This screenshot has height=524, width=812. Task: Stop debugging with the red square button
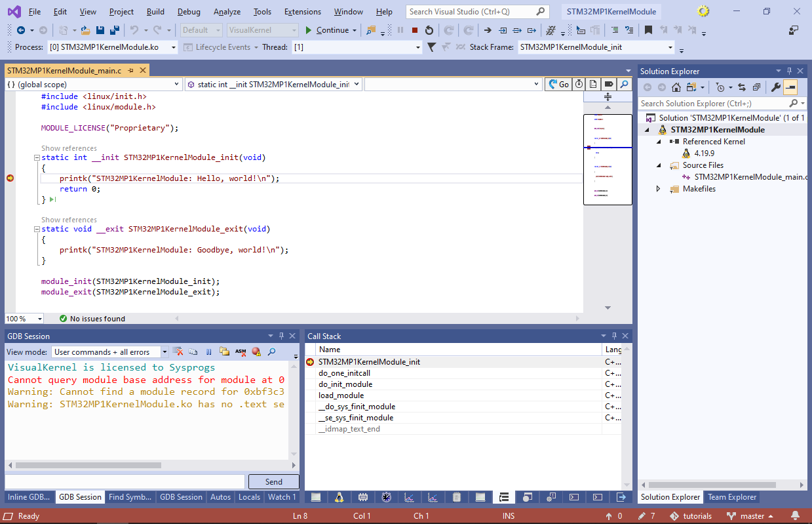point(414,30)
